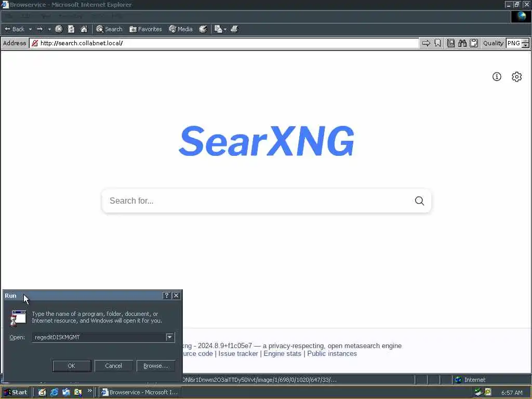The image size is (532, 399).
Task: Open the 'Public instances' link
Action: (x=332, y=353)
